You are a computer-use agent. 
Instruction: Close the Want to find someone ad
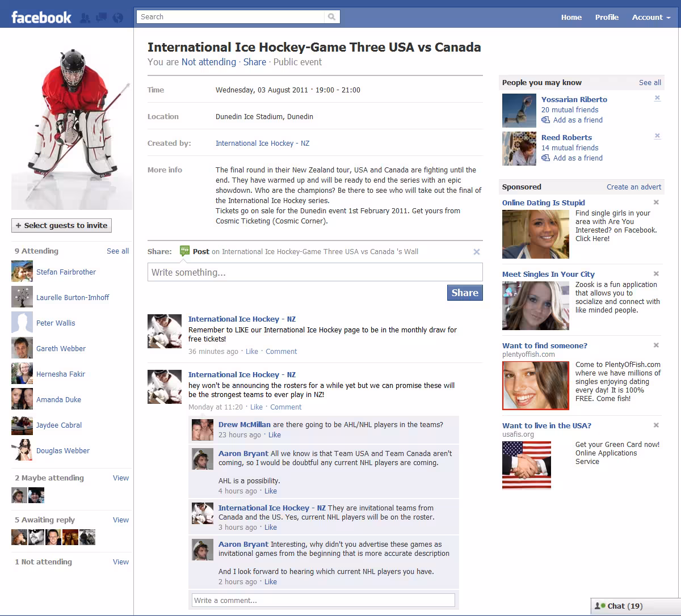(x=656, y=345)
